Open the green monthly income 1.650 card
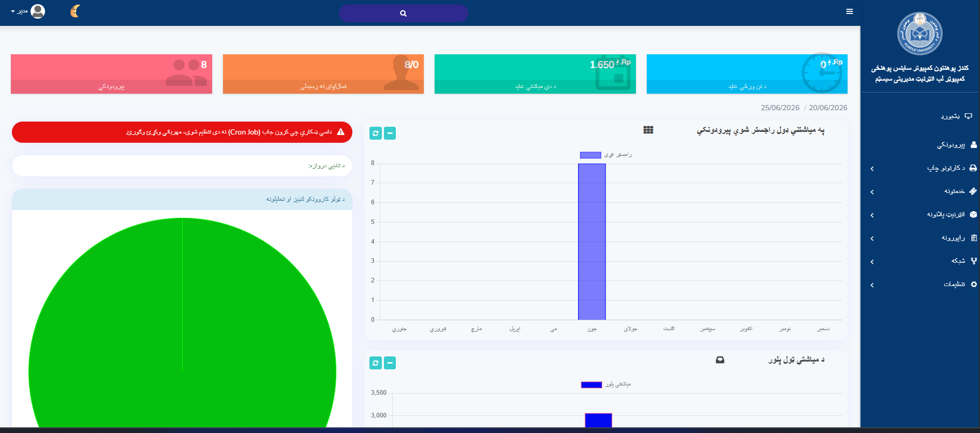The height and width of the screenshot is (433, 980). [x=535, y=74]
